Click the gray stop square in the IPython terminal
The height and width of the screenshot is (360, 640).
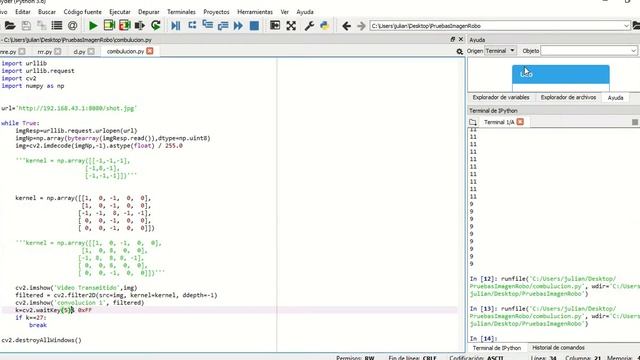pos(635,122)
